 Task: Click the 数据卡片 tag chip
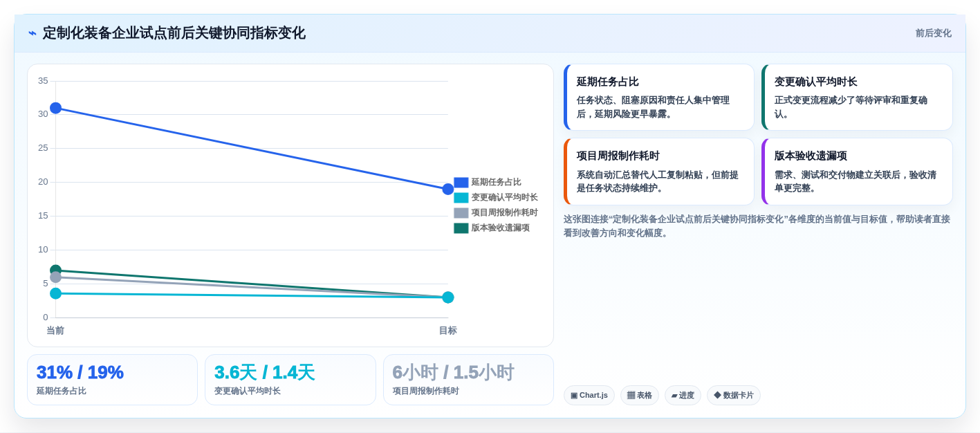(734, 396)
